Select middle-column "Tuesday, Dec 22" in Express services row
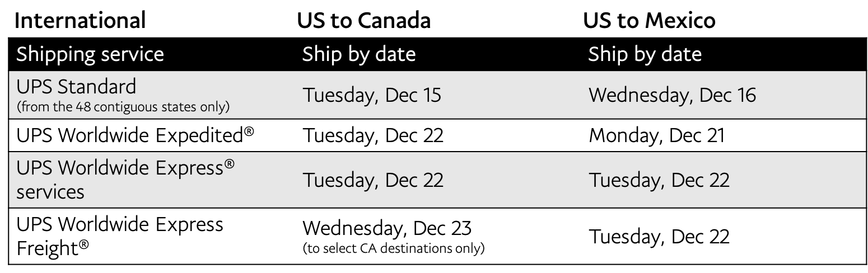 [373, 180]
